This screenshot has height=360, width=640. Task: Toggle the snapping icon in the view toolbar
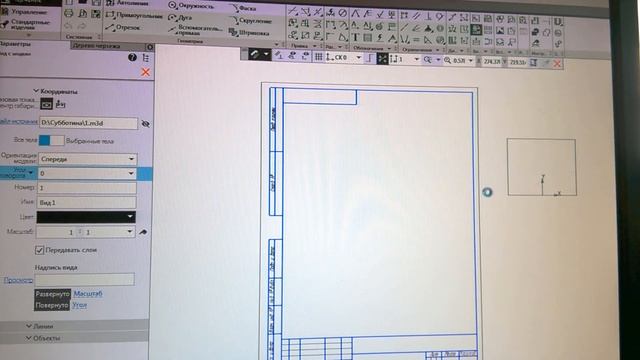coord(382,59)
